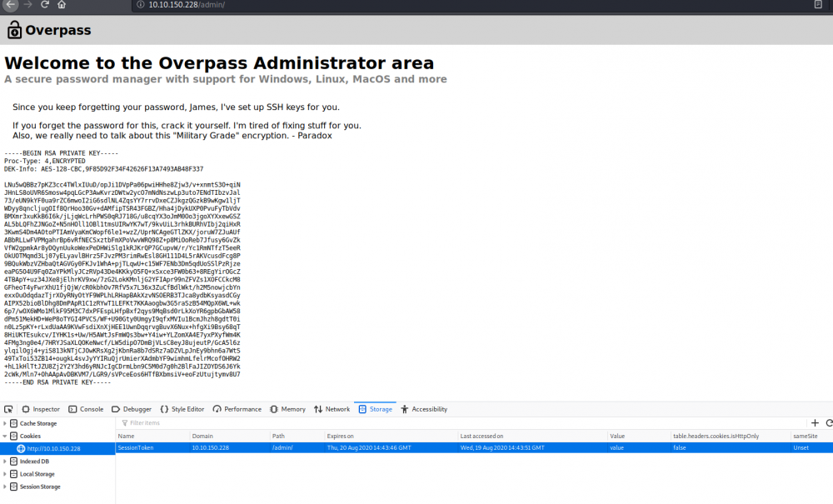Screen dimensions: 833x504
Task: Reload the page with the refresh icon
Action: 46,5
